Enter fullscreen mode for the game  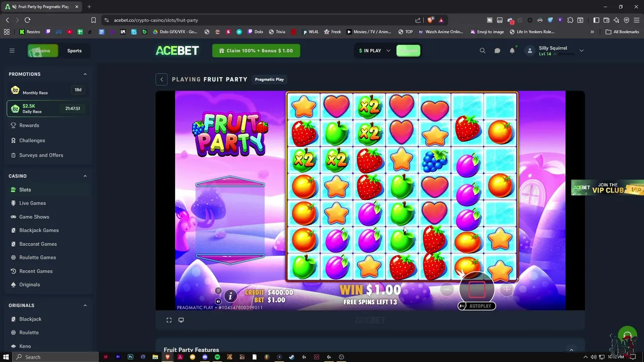[x=169, y=320]
